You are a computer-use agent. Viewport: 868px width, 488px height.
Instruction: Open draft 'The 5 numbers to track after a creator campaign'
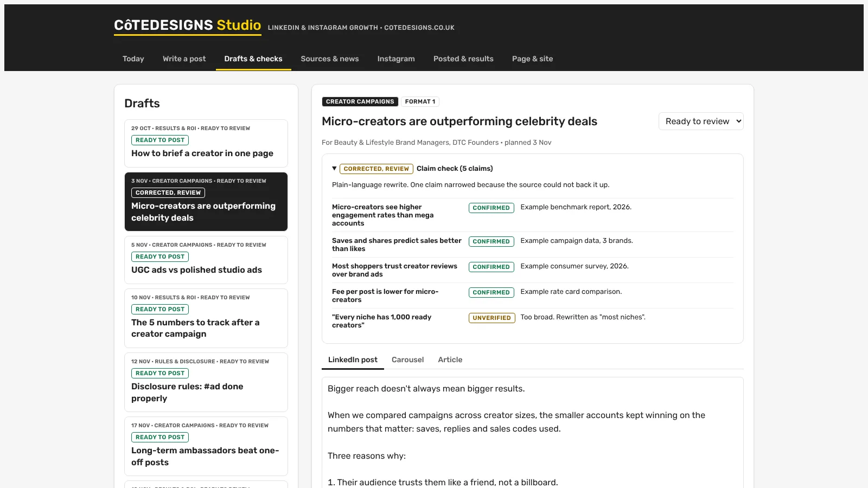[x=206, y=318]
